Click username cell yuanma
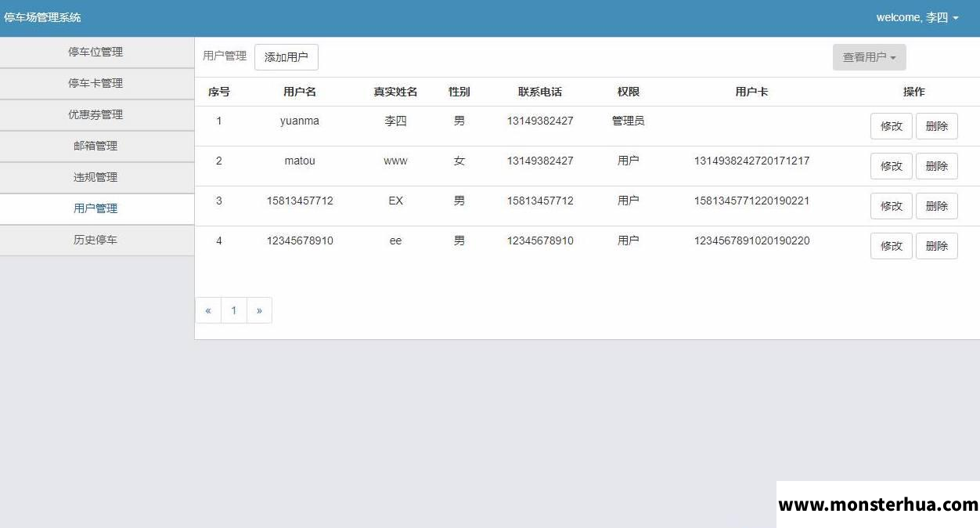This screenshot has width=980, height=528. 300,121
